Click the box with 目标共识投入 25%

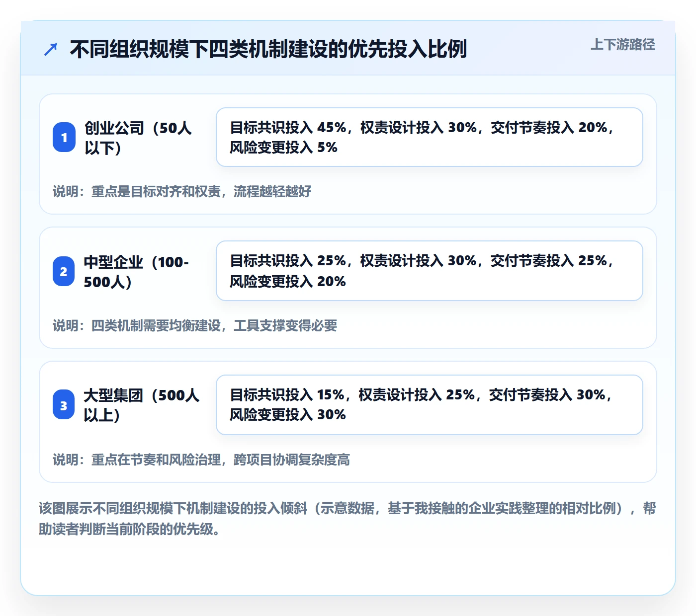coord(430,271)
